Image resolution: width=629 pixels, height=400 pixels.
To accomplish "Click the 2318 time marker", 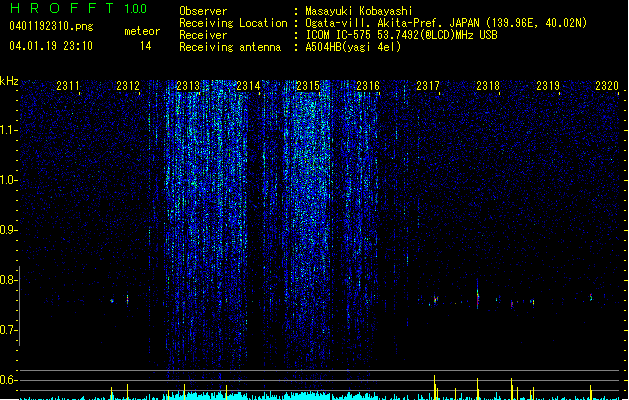I will point(488,86).
